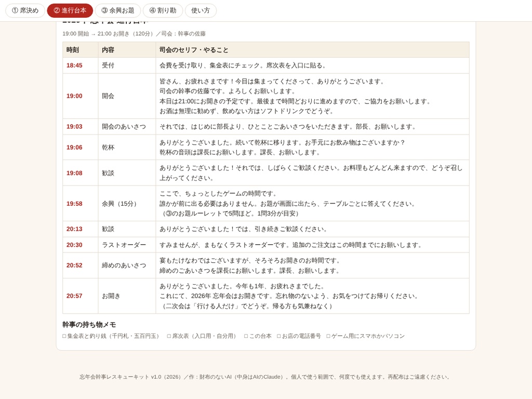This screenshot has width=532, height=399.
Task: Click the お開き content cell
Action: 127,296
